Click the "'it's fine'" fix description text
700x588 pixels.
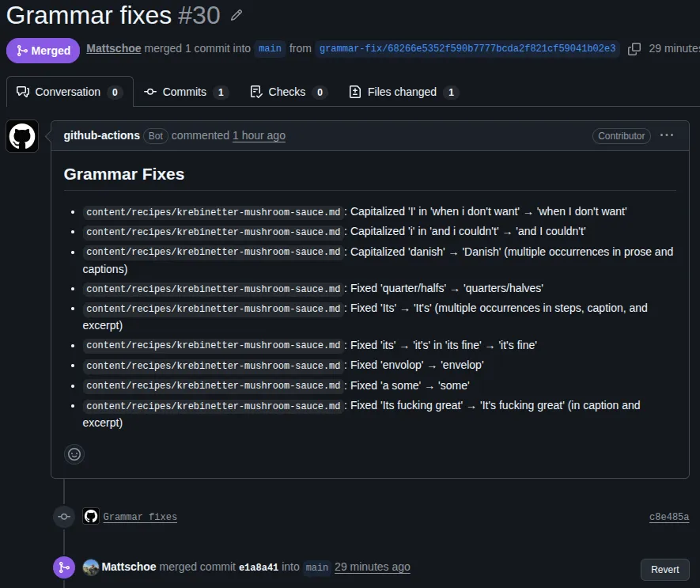tap(443, 345)
